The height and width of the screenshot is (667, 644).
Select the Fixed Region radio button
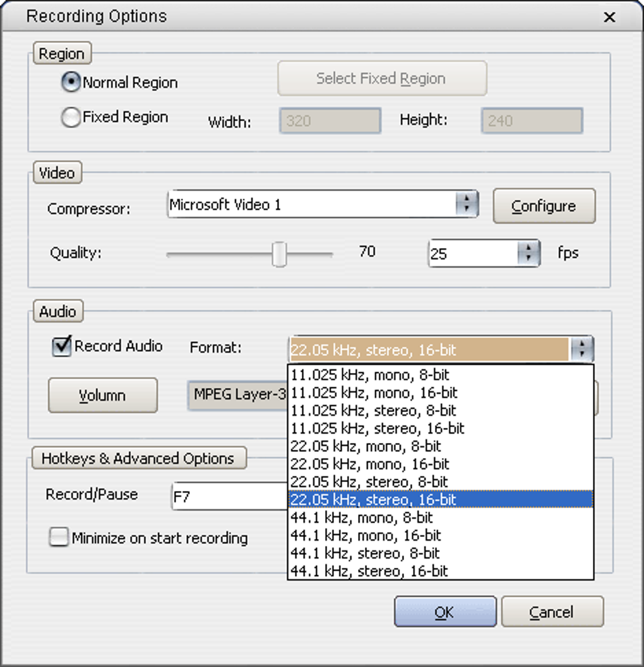point(71,117)
